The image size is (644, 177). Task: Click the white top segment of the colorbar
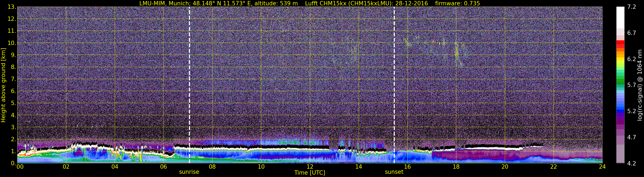620,17
